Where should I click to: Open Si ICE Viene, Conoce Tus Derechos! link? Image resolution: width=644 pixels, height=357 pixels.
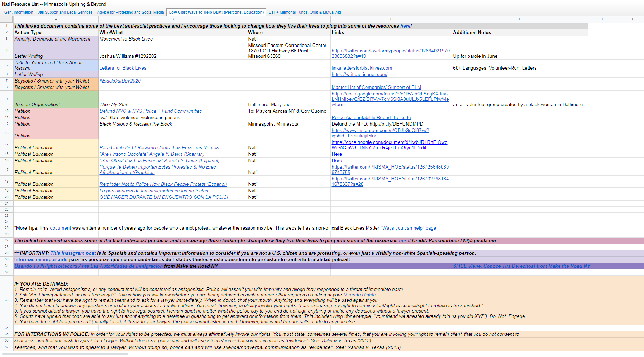point(521,266)
